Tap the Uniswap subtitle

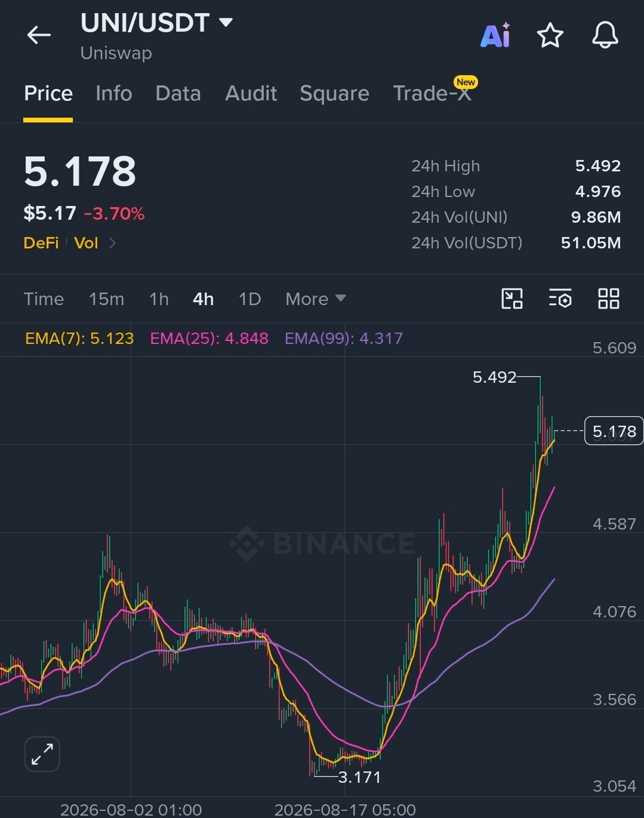click(116, 53)
